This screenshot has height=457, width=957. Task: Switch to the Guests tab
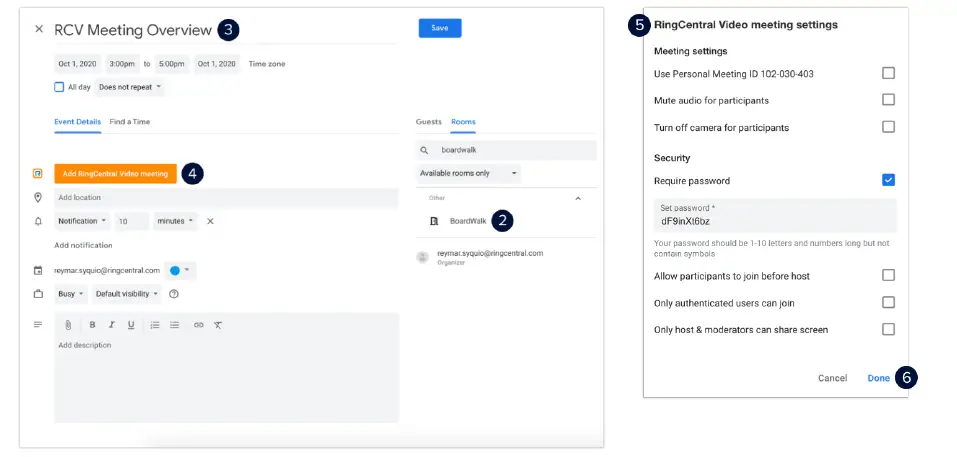pyautogui.click(x=428, y=122)
